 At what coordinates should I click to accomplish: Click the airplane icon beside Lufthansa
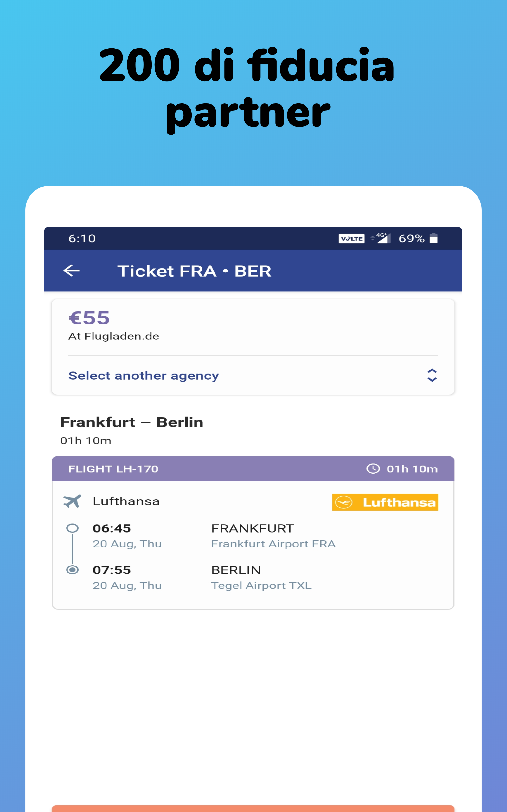pos(72,501)
